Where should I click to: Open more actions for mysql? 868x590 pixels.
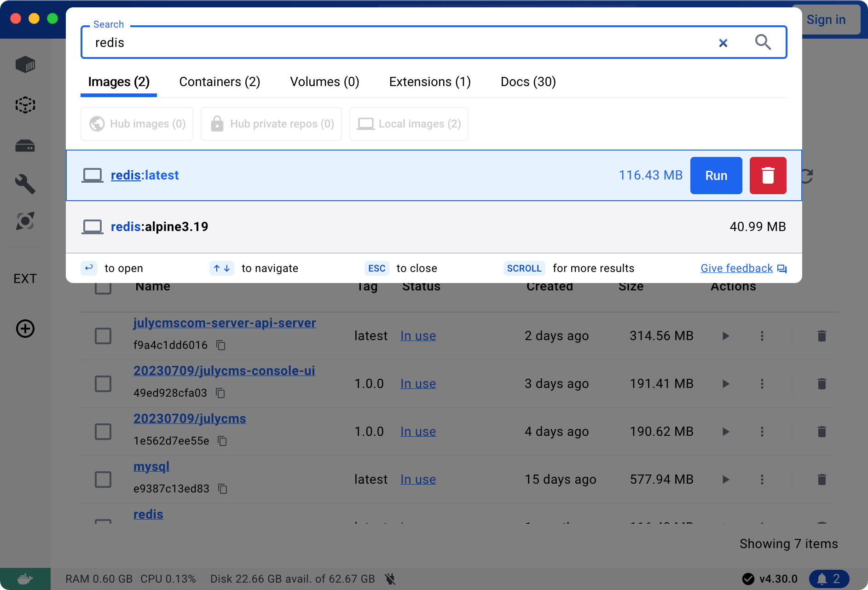[x=762, y=480]
